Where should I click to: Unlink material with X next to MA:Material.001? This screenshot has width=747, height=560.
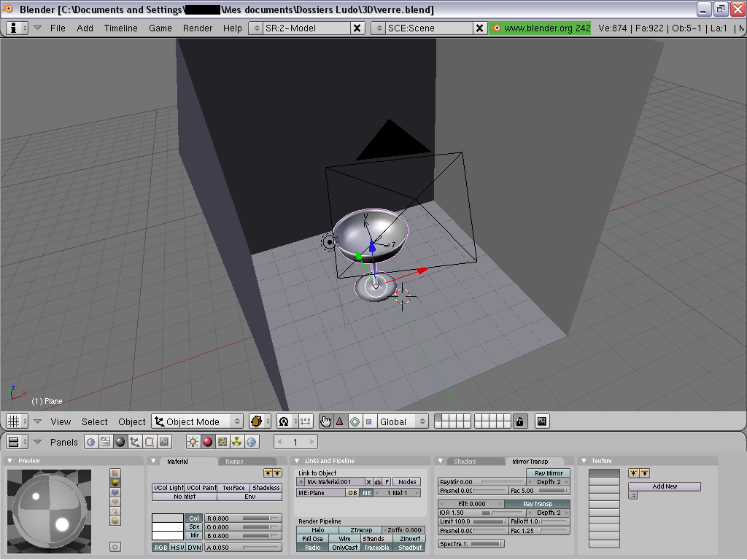point(368,482)
